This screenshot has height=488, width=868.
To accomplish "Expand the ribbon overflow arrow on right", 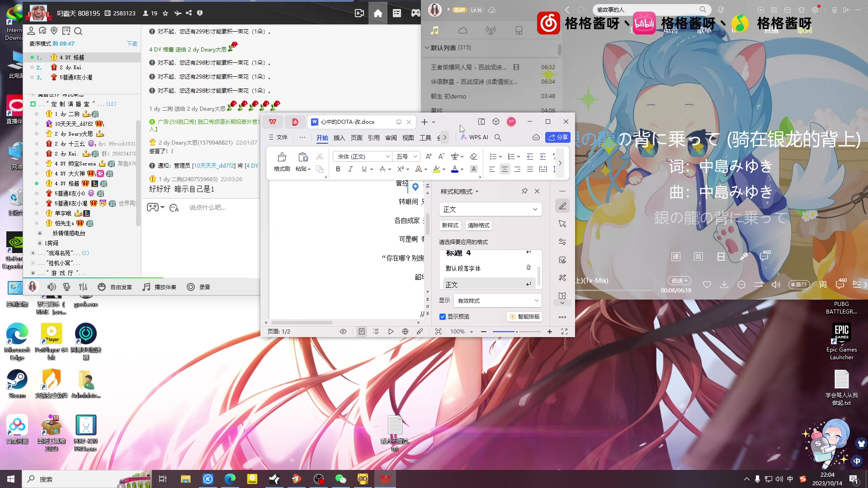I will 560,163.
